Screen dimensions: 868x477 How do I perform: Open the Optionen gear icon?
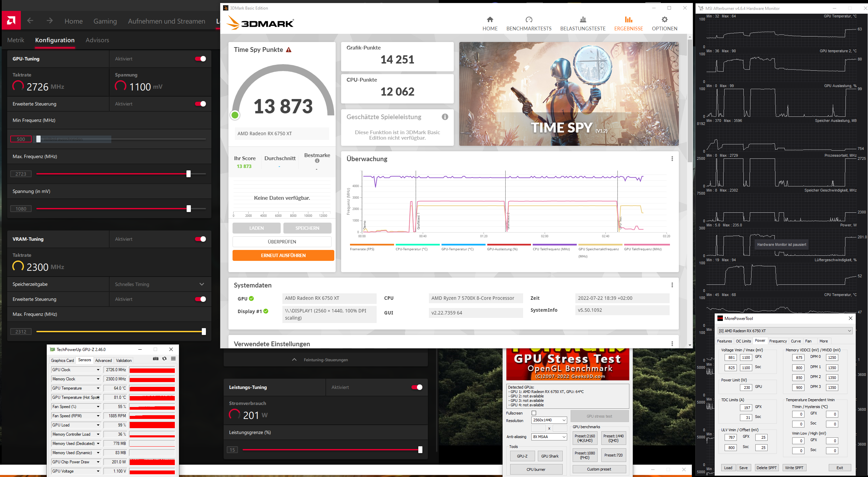[x=664, y=19]
